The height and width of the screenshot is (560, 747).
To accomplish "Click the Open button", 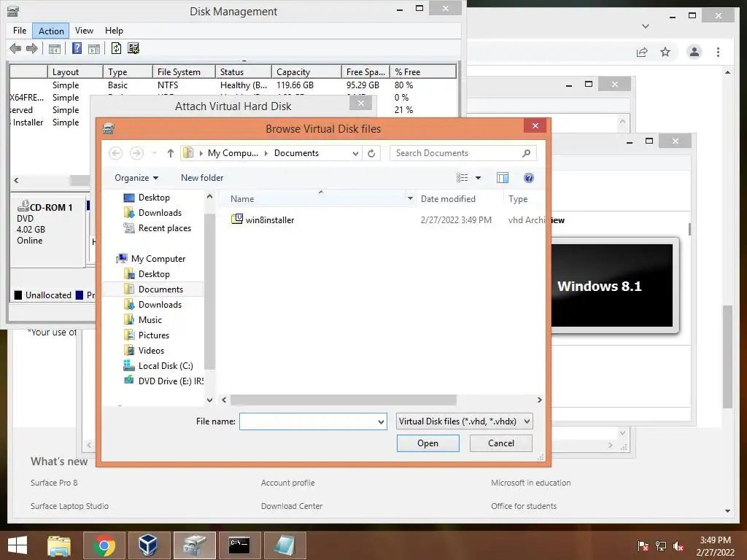I will [427, 443].
